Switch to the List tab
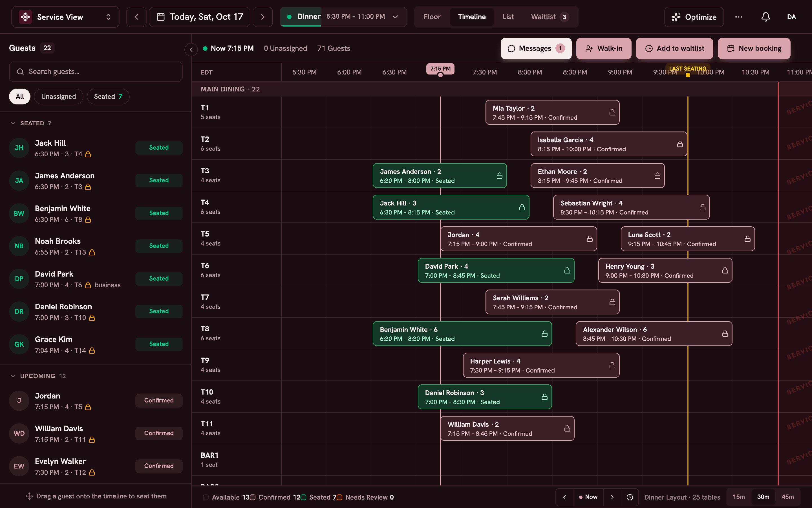 508,17
